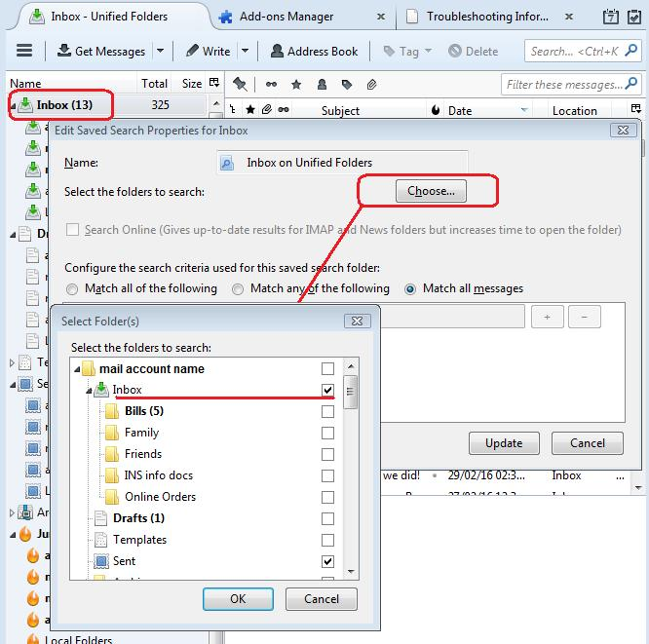
Task: Sort by the attachment column header
Action: 267,110
